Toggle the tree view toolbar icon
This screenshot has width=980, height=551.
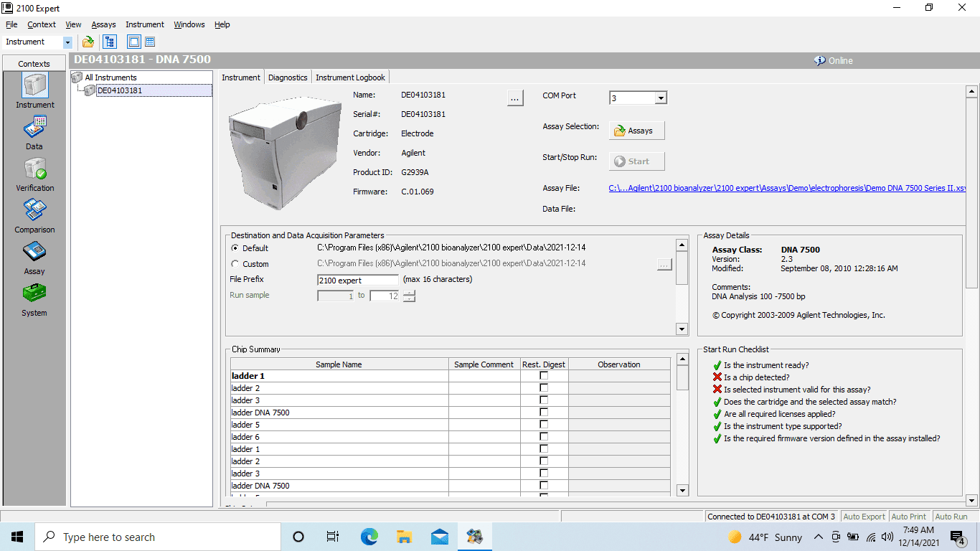coord(110,42)
